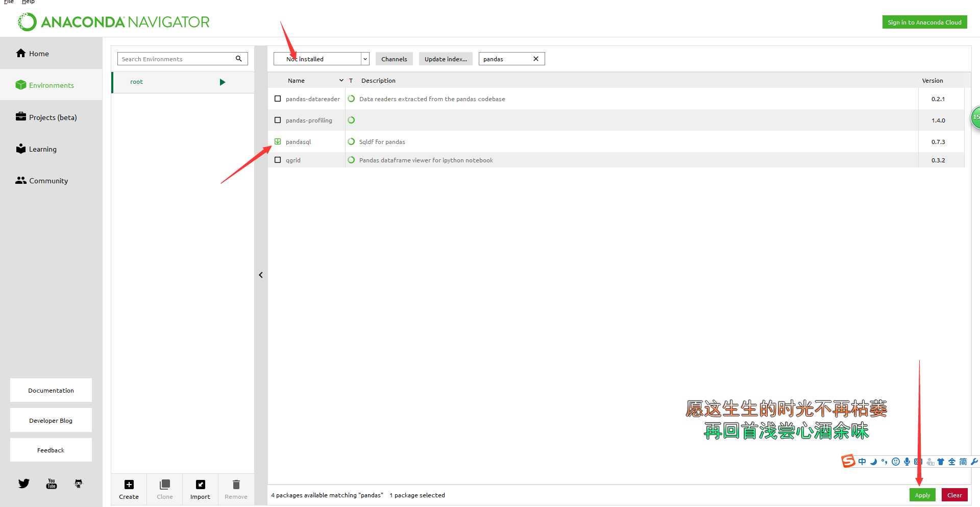Click the Anaconda Navigator logo
Screen dimensions: 980x507
tap(113, 22)
